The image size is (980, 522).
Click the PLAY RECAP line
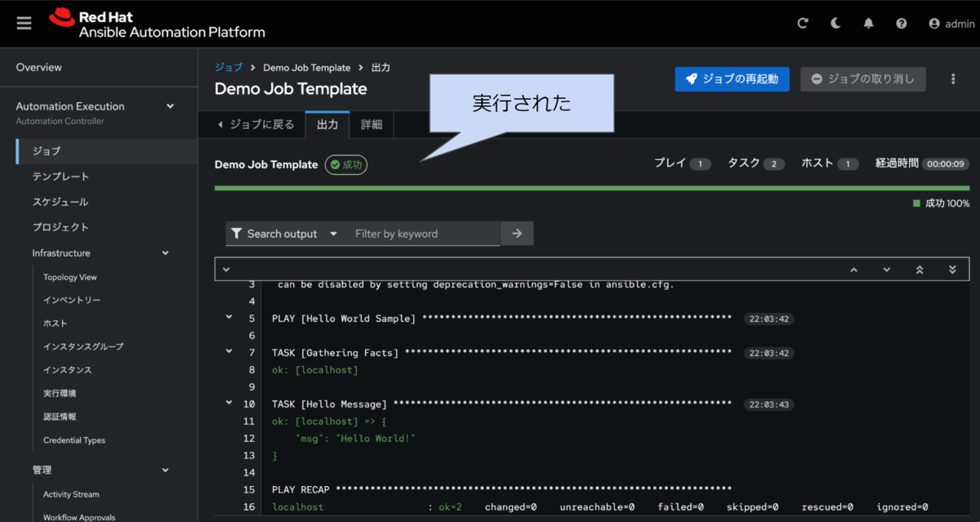click(x=501, y=489)
